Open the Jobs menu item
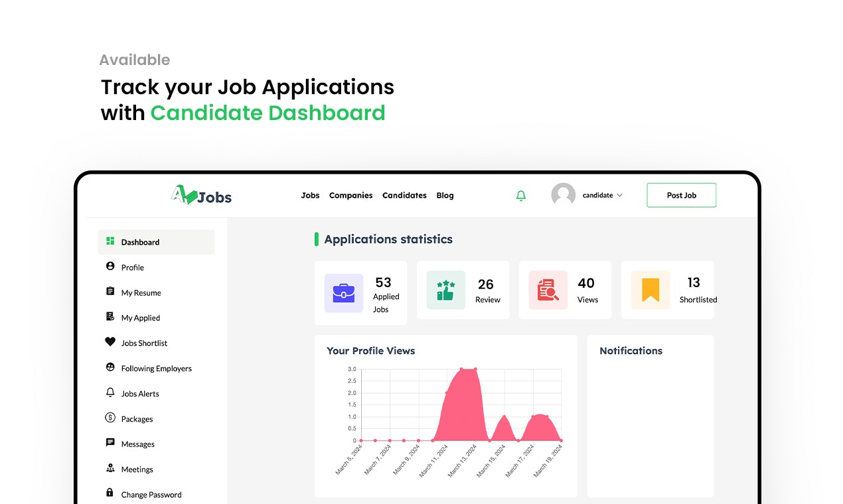This screenshot has width=843, height=504. pyautogui.click(x=310, y=196)
